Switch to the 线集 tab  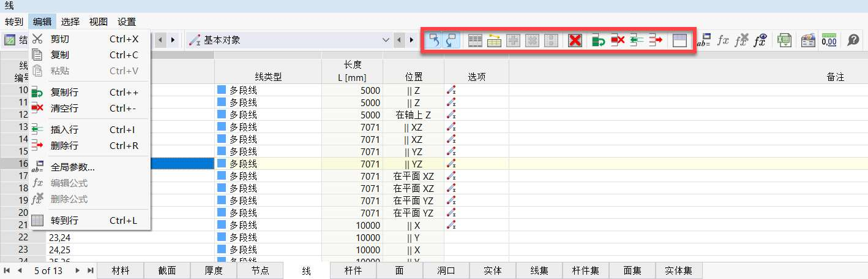tap(539, 270)
